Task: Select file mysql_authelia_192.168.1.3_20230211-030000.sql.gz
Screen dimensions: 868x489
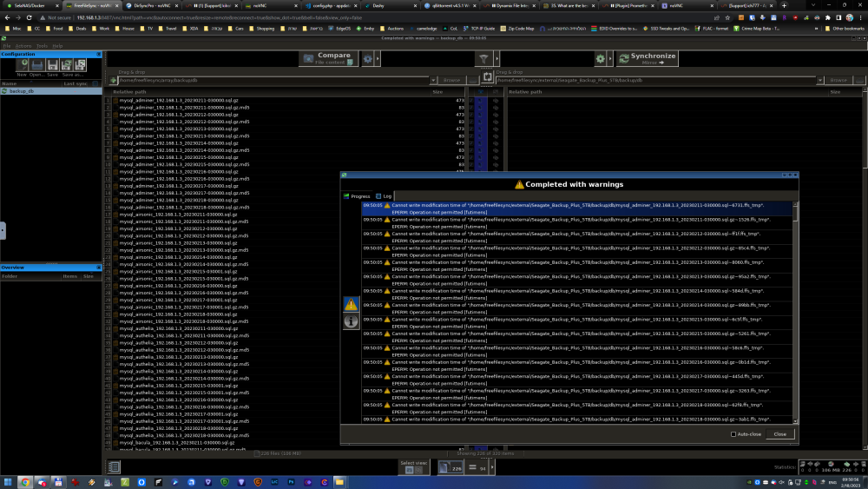Action: [179, 328]
